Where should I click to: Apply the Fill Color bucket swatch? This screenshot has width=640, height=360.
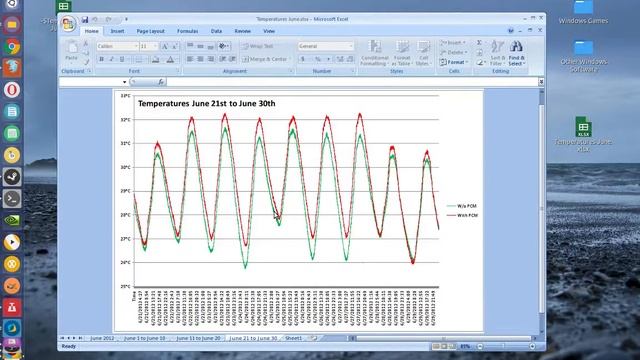coord(155,60)
